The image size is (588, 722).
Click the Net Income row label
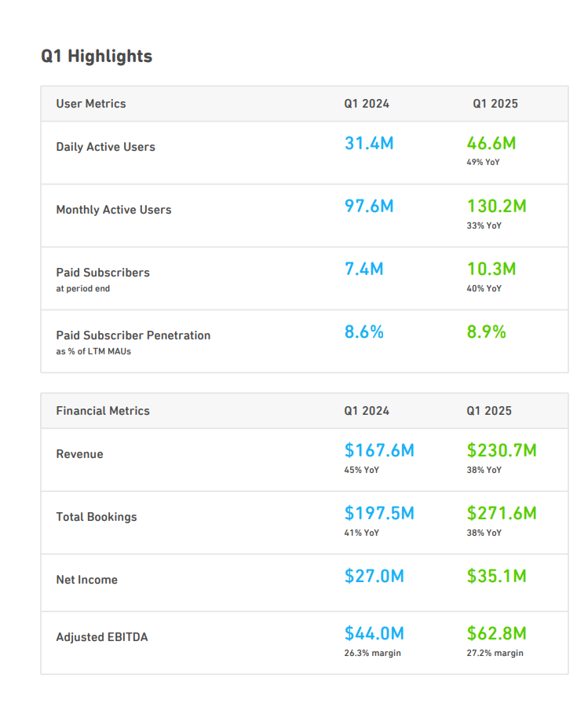point(86,580)
